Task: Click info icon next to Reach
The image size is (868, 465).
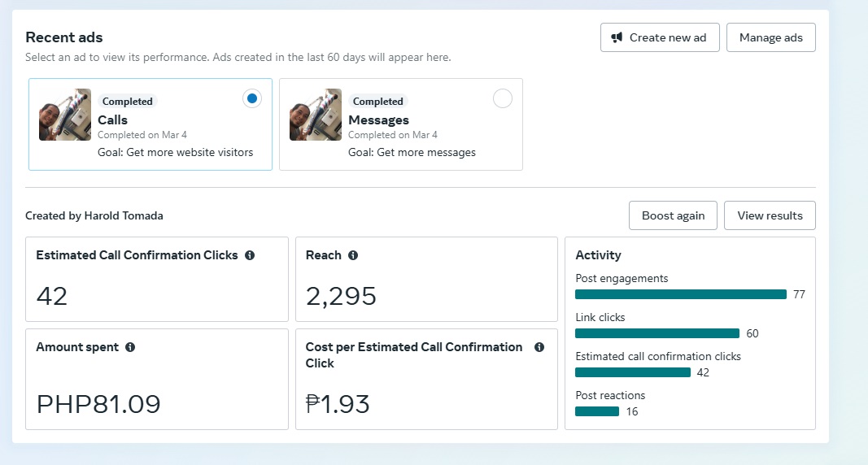Action: pos(353,255)
